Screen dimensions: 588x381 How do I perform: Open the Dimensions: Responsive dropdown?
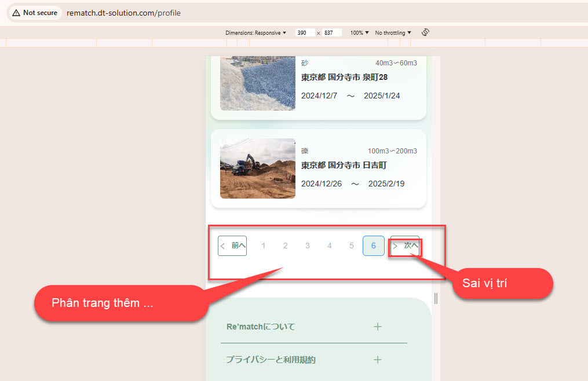click(256, 33)
